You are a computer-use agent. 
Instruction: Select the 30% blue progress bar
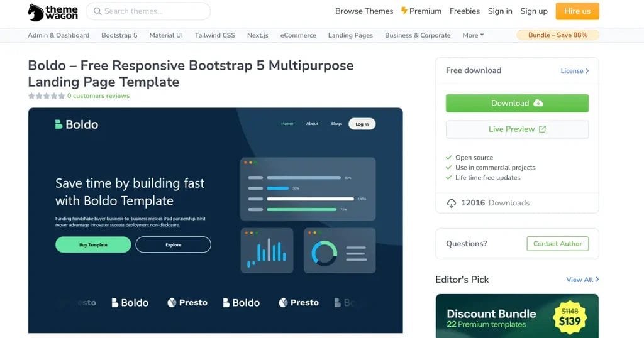277,188
